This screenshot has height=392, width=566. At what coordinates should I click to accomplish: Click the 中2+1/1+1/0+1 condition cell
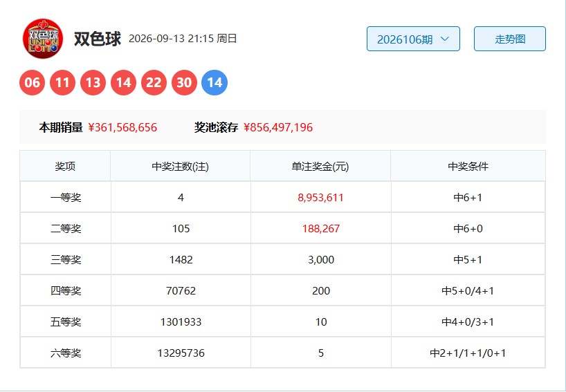(468, 353)
